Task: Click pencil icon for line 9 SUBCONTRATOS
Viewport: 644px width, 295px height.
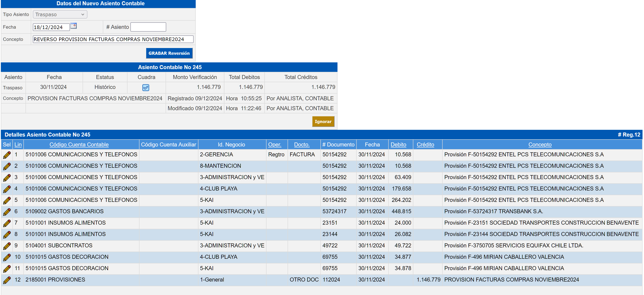Action: 7,246
